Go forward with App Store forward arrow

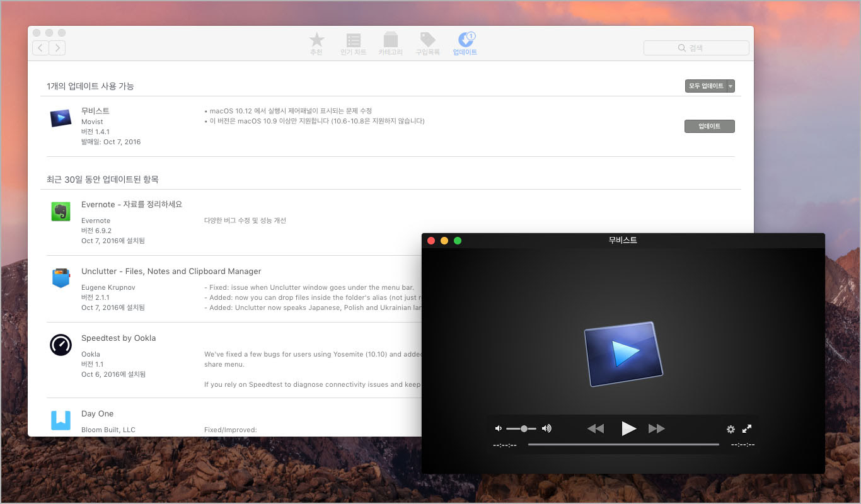57,48
